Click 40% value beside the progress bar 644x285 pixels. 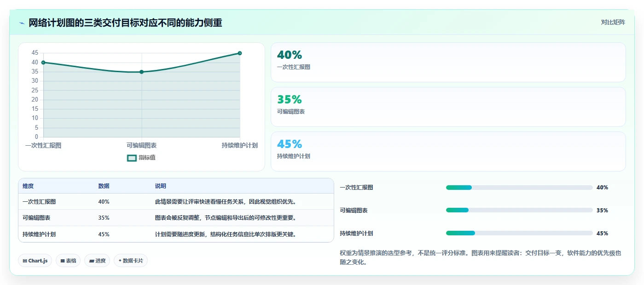pos(602,188)
